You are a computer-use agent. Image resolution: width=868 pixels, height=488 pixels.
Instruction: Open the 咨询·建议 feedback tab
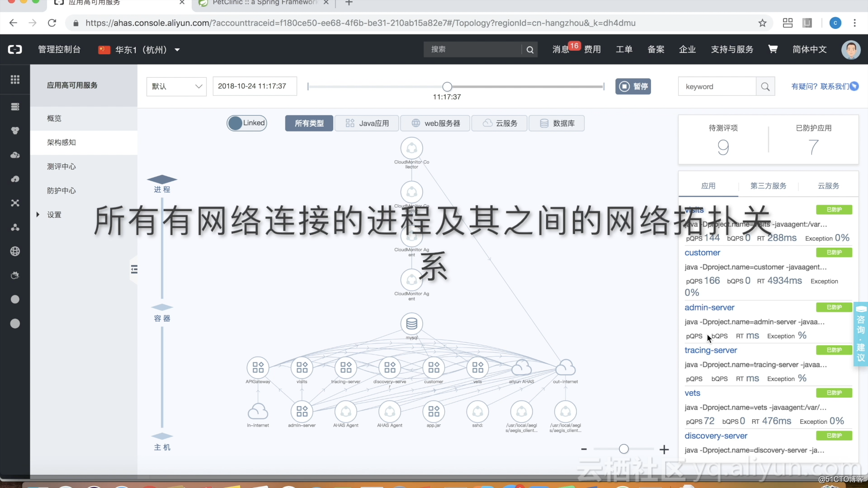[x=861, y=334]
